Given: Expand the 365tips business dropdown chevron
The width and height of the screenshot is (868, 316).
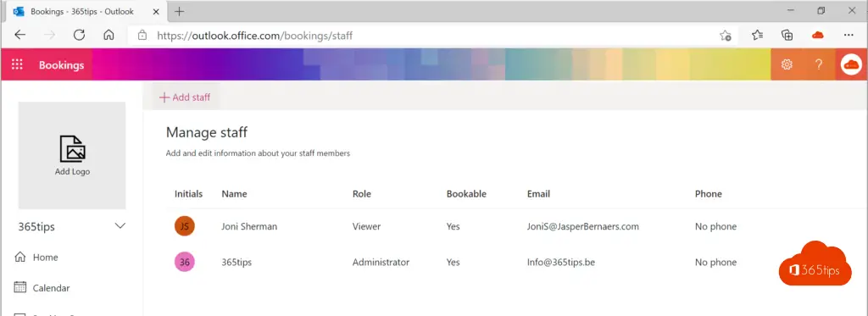Looking at the screenshot, I should point(120,226).
